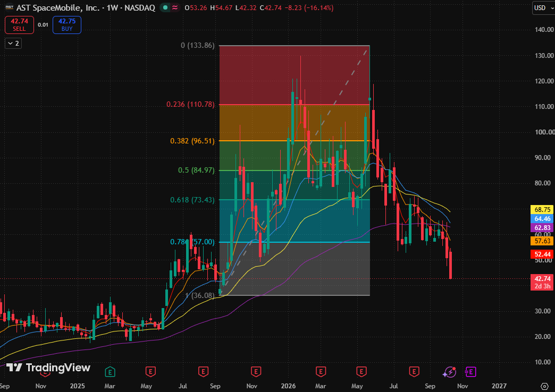555x392 pixels.
Task: Click the 2027 label on time axis
Action: 499,386
